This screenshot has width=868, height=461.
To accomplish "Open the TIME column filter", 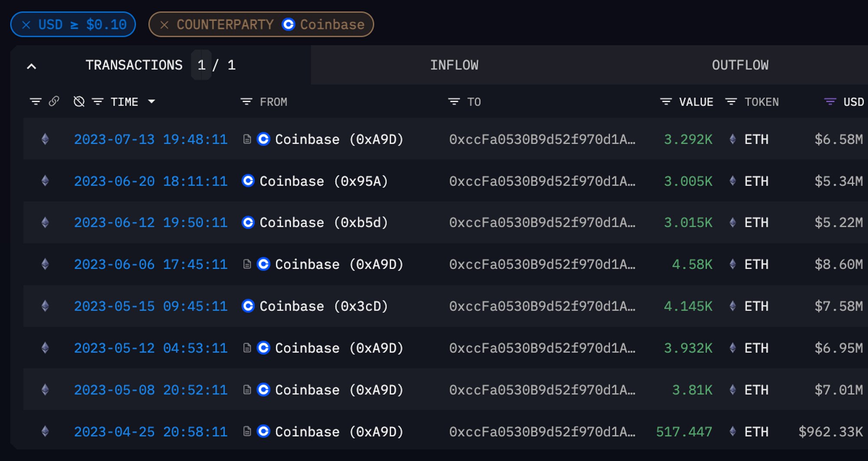I will tap(98, 101).
